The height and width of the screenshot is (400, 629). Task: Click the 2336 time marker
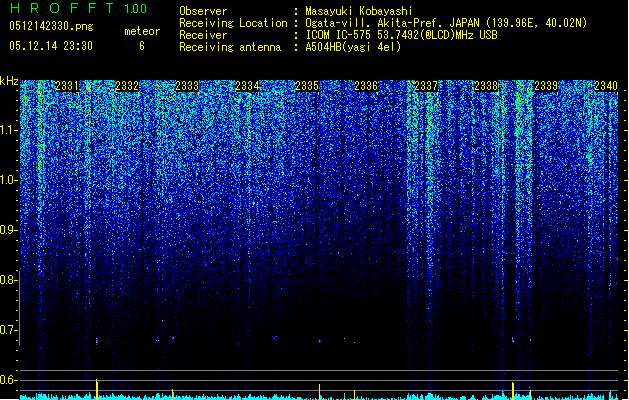[366, 86]
